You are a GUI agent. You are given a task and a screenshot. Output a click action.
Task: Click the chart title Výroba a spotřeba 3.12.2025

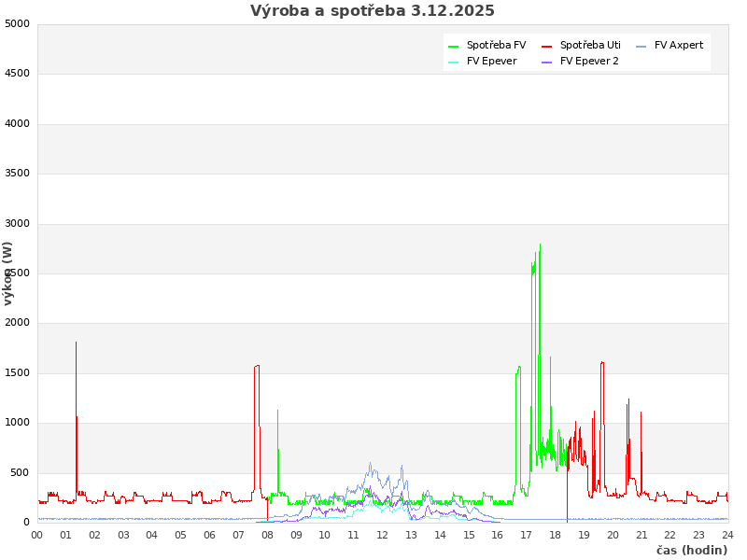coord(373,11)
